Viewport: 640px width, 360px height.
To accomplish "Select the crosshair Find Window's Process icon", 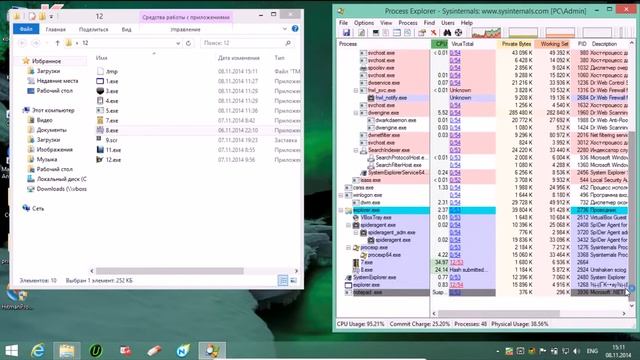I will [x=458, y=33].
